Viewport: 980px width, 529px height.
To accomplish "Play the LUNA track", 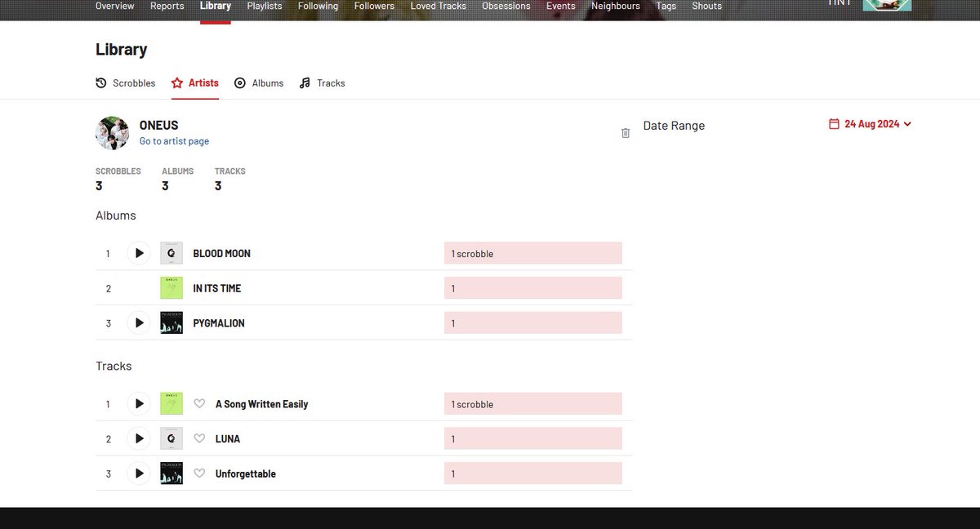I will point(139,439).
